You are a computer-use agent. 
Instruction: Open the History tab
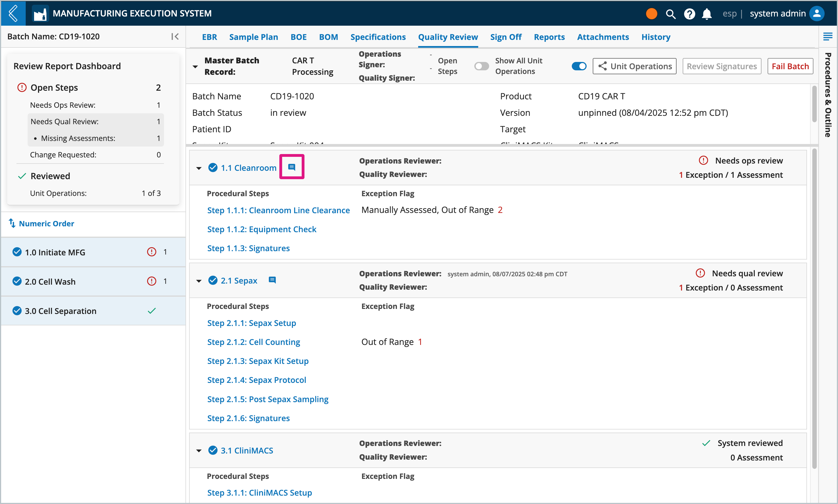point(655,37)
